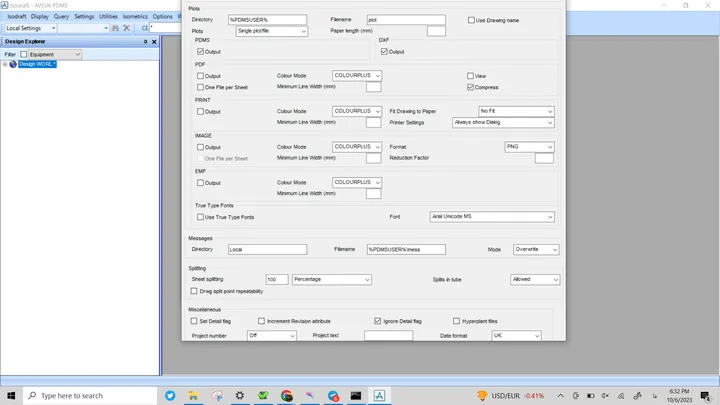720x405 pixels.
Task: Uncheck the DXF Output checkbox
Action: [x=384, y=51]
